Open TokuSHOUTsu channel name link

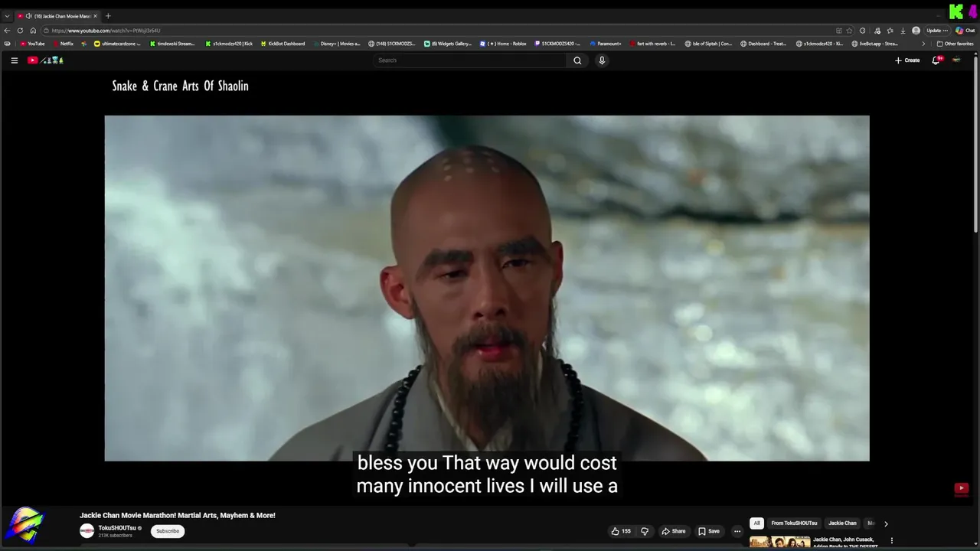point(117,528)
